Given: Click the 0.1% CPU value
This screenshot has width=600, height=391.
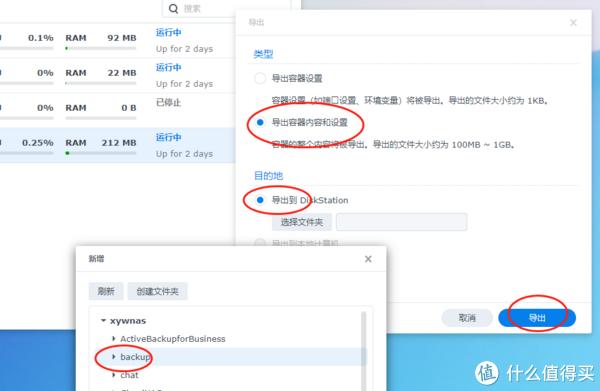Looking at the screenshot, I should point(41,38).
